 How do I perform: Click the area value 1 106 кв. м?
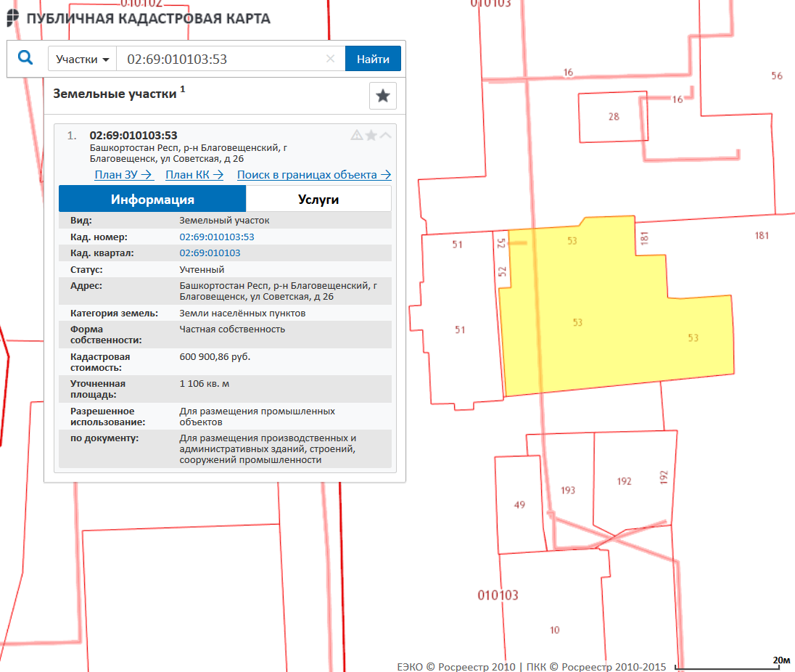coord(204,384)
